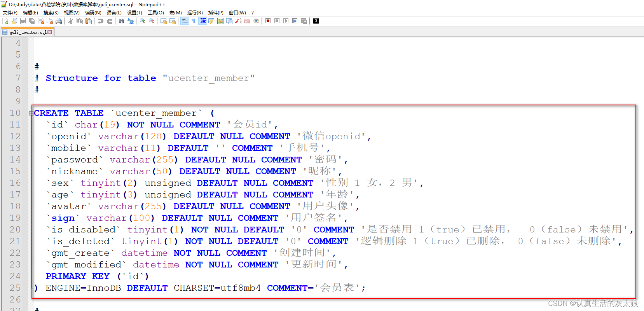Image resolution: width=644 pixels, height=311 pixels.
Task: Open the user-defined language dialog icon
Action: point(211,21)
